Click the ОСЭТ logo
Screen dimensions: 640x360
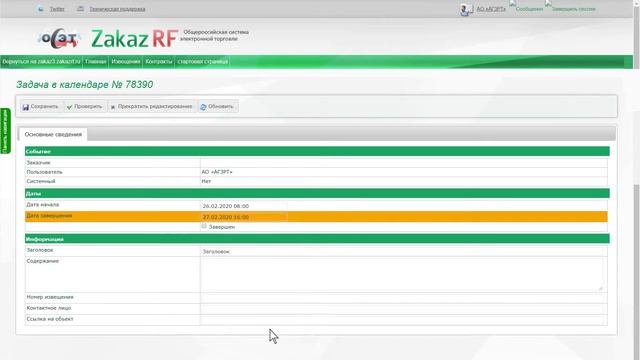point(60,38)
